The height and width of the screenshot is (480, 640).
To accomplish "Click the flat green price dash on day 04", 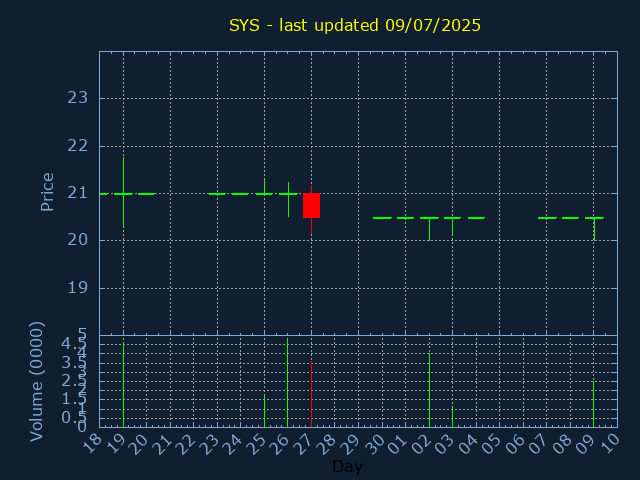I will pyautogui.click(x=476, y=218).
